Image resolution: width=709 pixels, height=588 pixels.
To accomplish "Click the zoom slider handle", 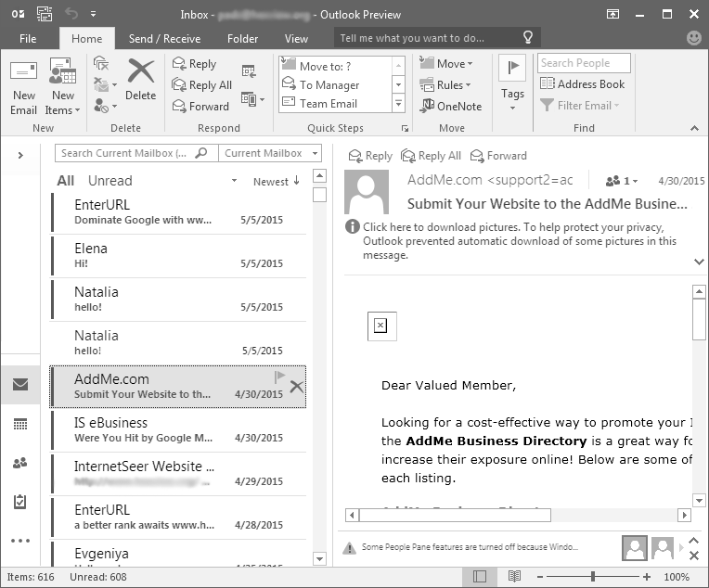I will (593, 576).
